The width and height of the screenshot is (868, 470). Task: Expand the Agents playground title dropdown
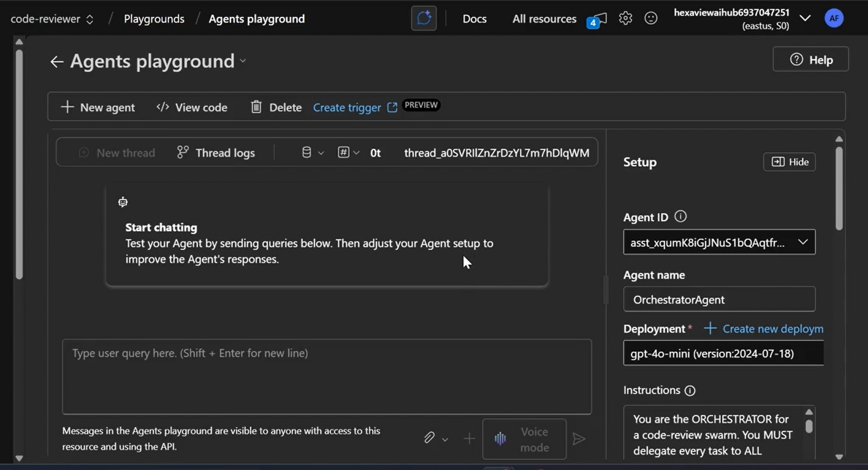tap(243, 61)
